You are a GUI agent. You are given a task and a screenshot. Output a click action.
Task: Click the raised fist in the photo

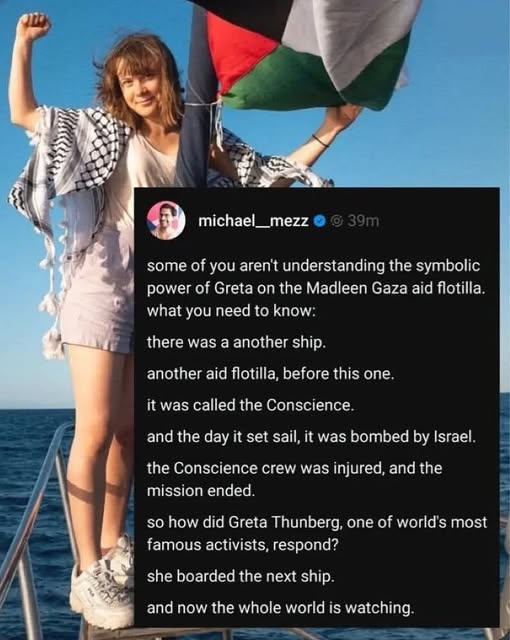pyautogui.click(x=33, y=25)
